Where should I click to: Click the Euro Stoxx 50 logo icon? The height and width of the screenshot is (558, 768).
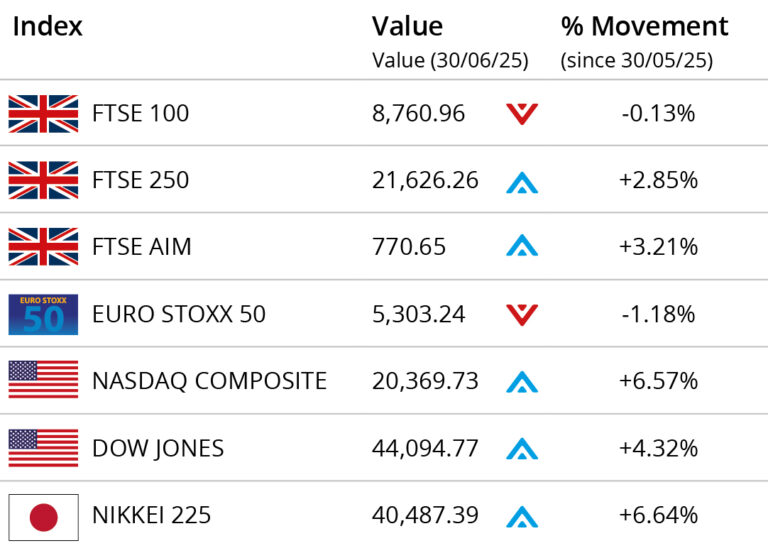[43, 314]
